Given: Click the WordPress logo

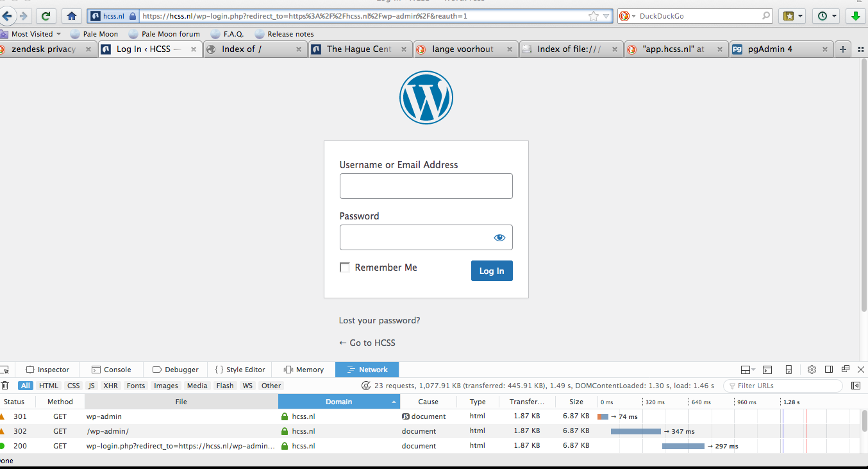Looking at the screenshot, I should coord(426,98).
